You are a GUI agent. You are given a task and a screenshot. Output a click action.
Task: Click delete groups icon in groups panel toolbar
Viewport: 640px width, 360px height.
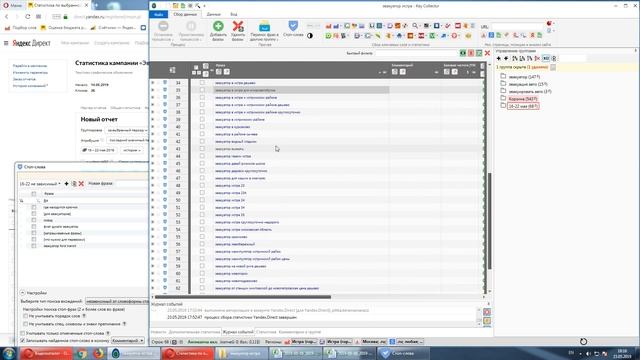[537, 59]
